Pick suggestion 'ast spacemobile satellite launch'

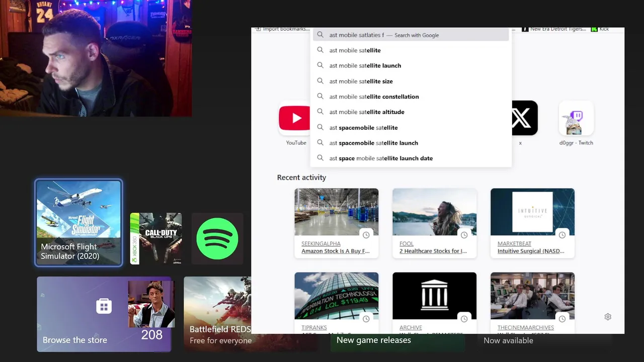click(412, 143)
